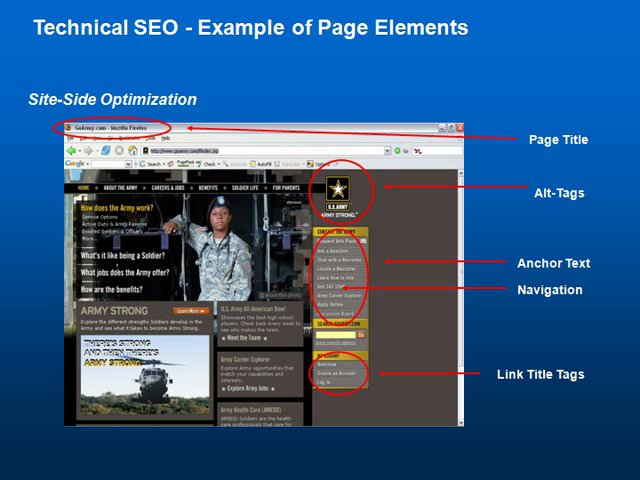Click the orange Learn More button
Screen dimensions: 640x480
[190, 311]
